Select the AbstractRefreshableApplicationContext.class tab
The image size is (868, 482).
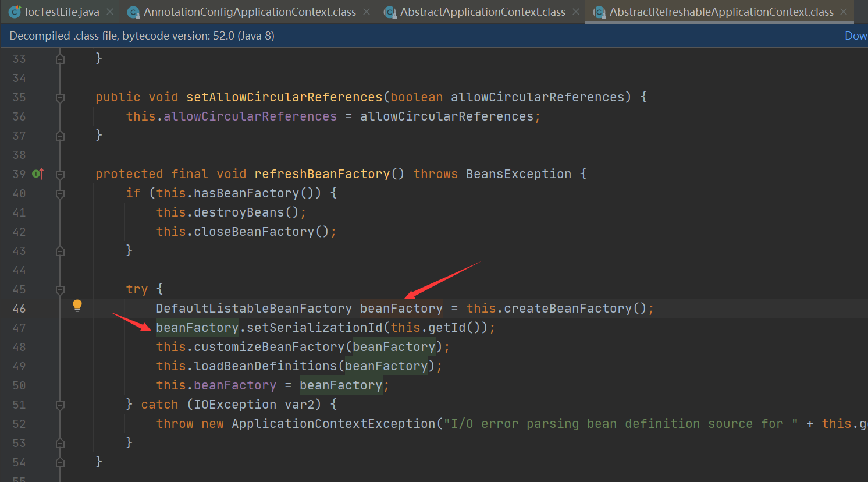pyautogui.click(x=721, y=12)
